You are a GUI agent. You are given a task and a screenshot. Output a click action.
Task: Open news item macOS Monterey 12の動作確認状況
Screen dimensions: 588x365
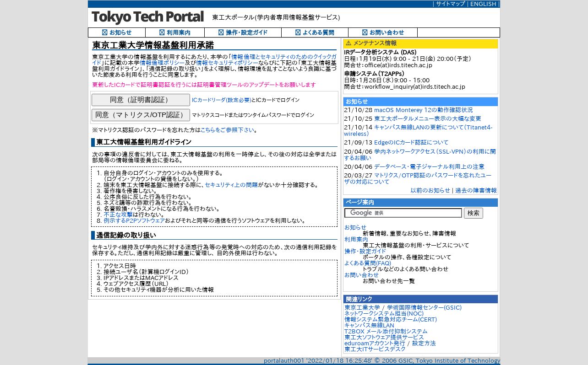click(x=423, y=110)
